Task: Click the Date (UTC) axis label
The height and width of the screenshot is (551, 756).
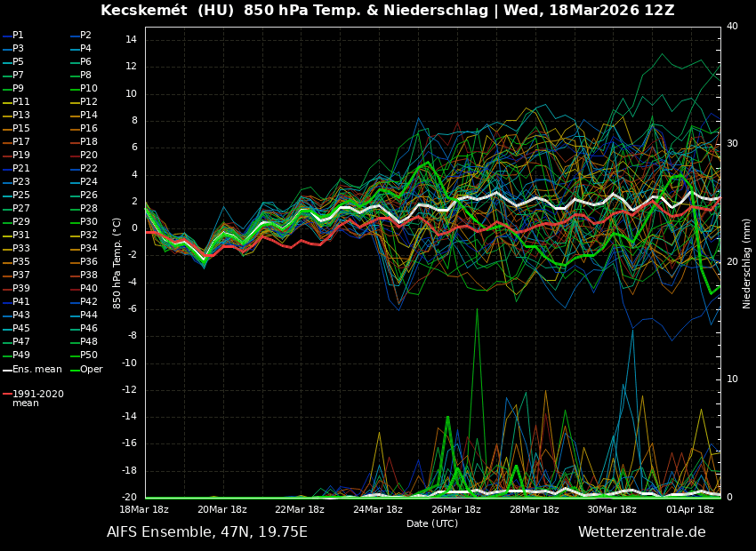Action: tap(432, 523)
